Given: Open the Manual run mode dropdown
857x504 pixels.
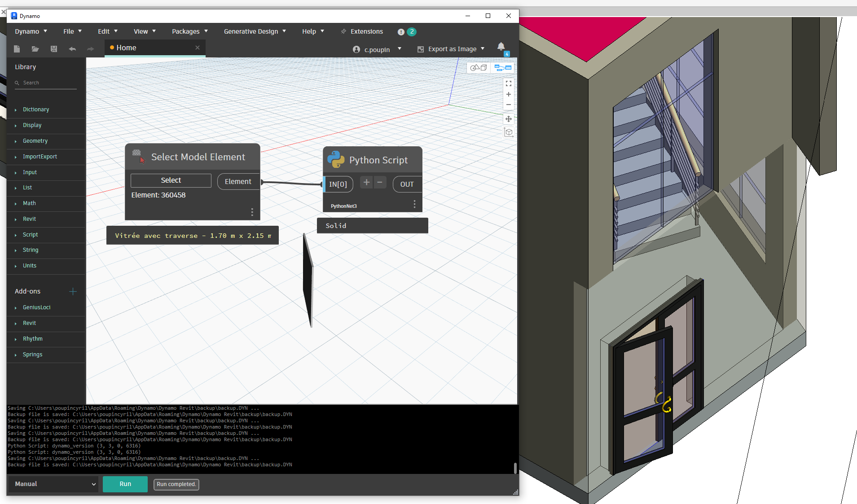Looking at the screenshot, I should [x=53, y=484].
